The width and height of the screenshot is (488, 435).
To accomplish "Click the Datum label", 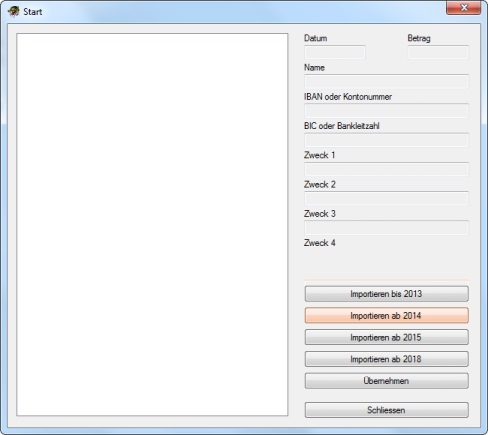I will (315, 38).
